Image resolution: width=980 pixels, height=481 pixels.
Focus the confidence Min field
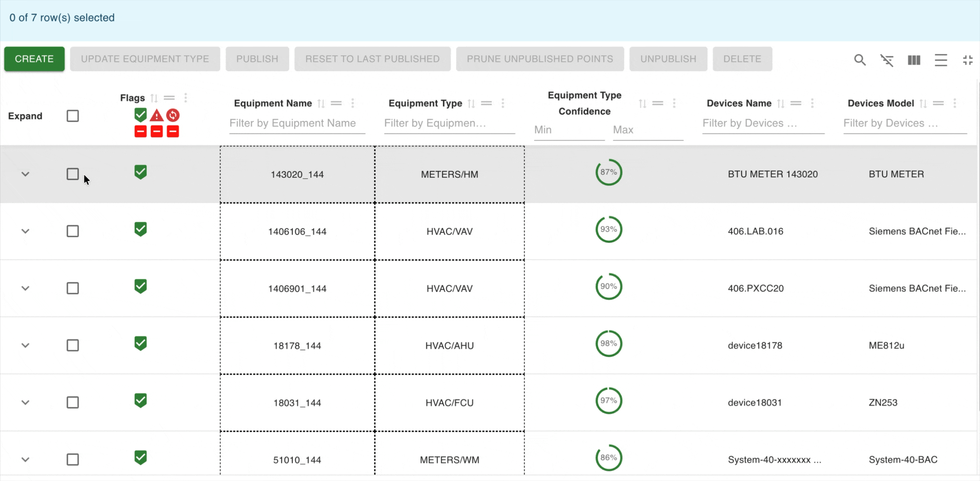coord(569,130)
